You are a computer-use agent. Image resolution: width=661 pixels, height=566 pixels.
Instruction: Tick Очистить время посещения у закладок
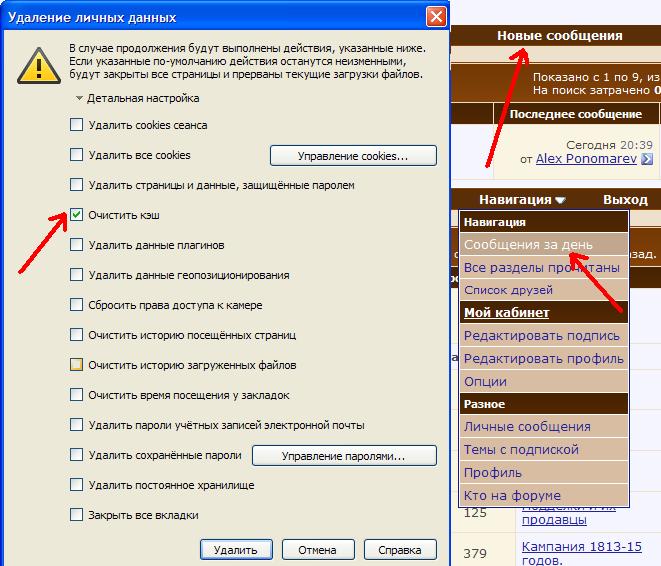76,394
